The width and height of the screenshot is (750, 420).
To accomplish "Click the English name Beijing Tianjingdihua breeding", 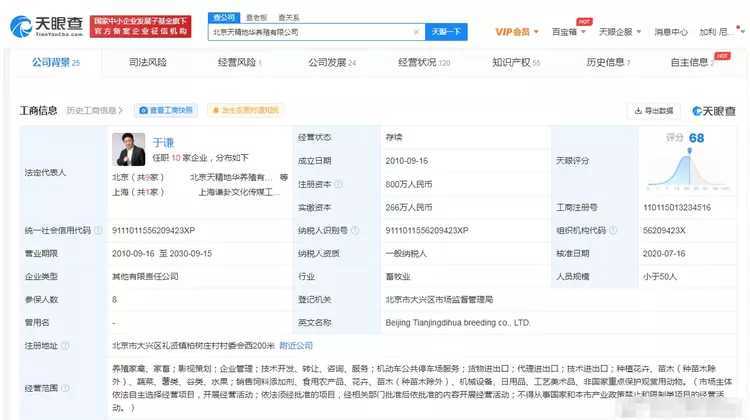I will tap(457, 323).
